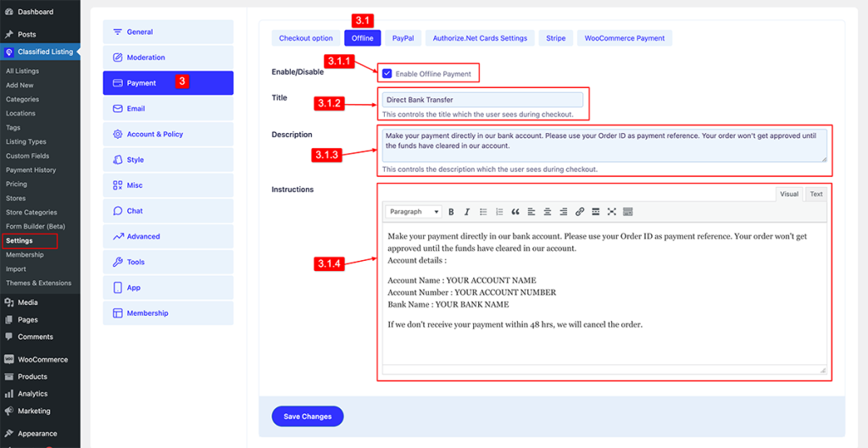Toggle italic formatting in the Instructions editor
Screen dimensions: 868x448
click(467, 212)
